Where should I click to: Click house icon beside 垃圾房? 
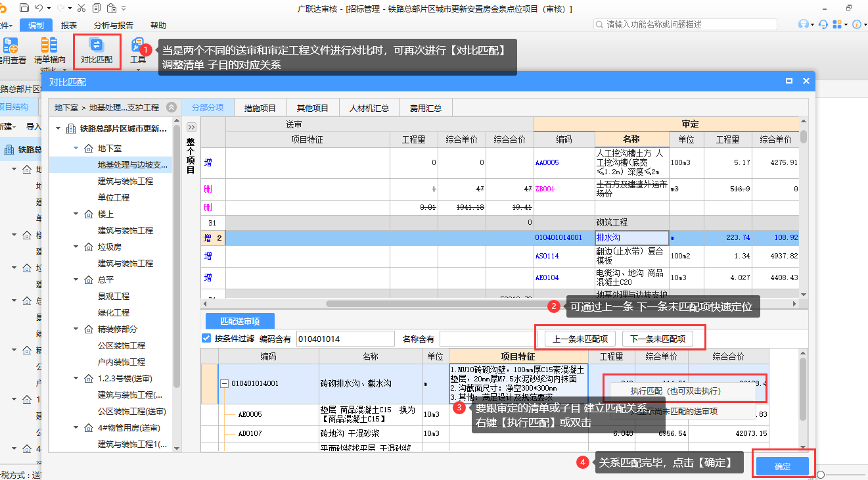click(x=88, y=247)
